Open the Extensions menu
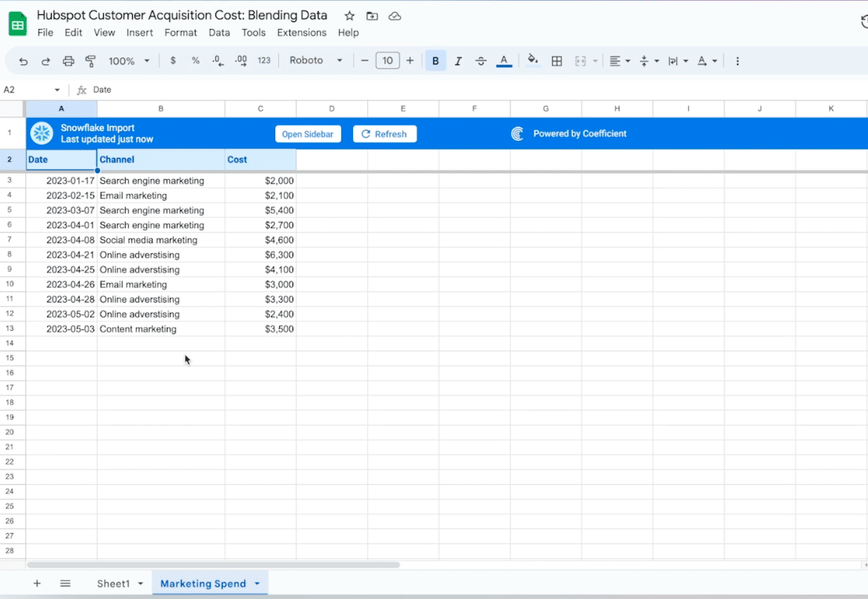 pyautogui.click(x=302, y=33)
